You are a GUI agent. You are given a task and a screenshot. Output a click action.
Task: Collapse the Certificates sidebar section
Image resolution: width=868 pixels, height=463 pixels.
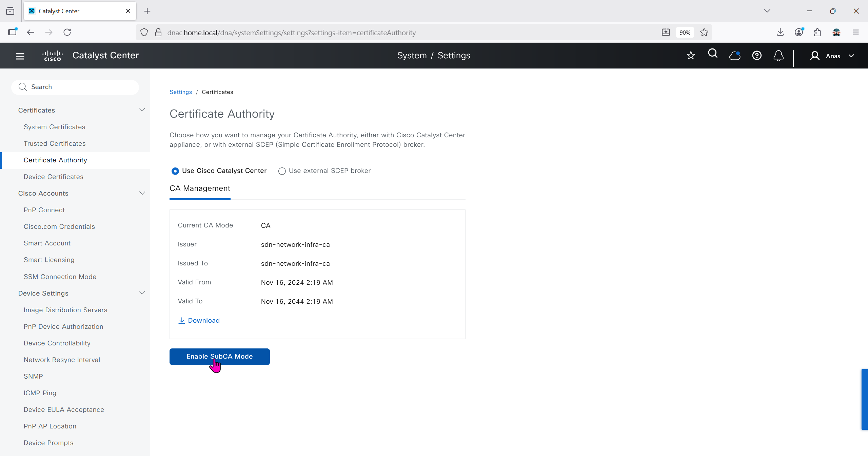point(142,110)
